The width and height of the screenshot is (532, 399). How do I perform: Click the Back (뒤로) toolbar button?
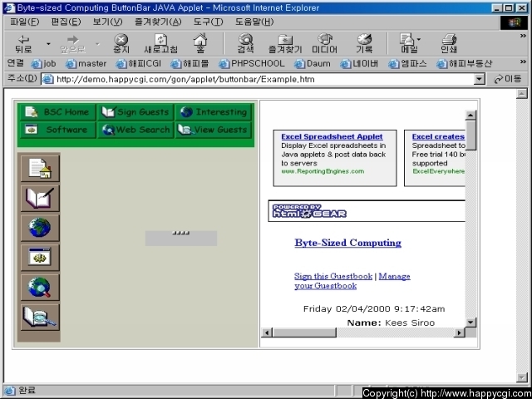(x=24, y=44)
